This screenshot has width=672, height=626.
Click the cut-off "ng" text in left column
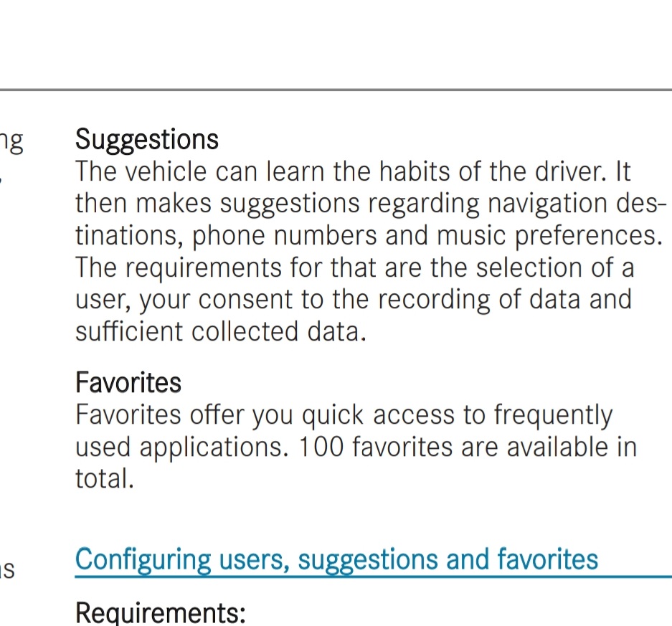pyautogui.click(x=11, y=141)
